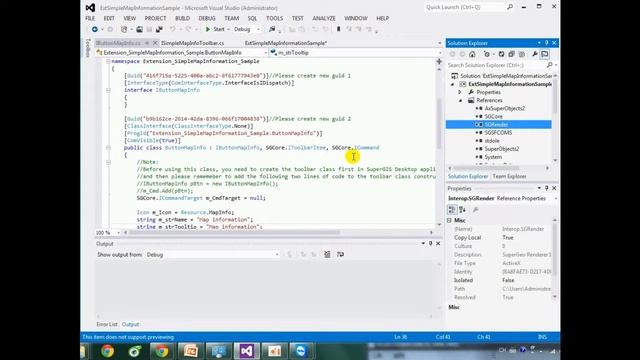Click the Clear All output icon
The image size is (640, 360).
327,255
